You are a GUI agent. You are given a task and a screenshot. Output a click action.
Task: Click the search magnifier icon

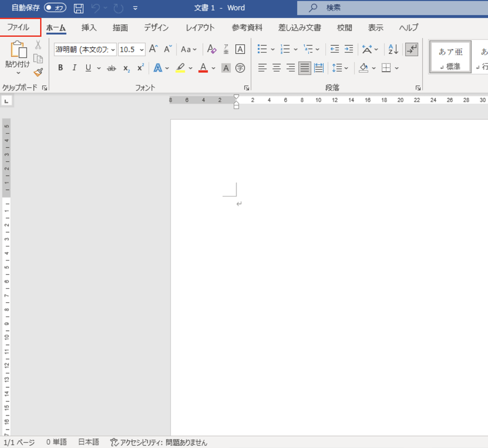click(x=312, y=8)
